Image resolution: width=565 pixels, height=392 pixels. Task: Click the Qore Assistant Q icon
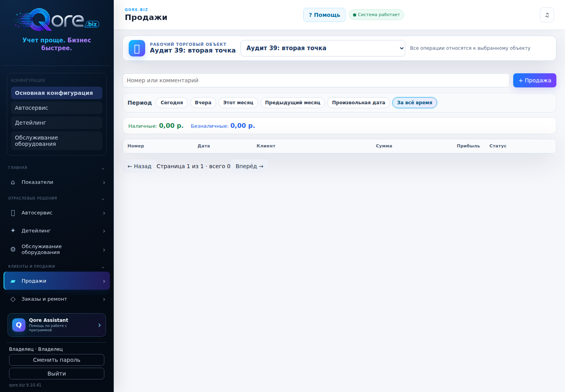pyautogui.click(x=19, y=325)
